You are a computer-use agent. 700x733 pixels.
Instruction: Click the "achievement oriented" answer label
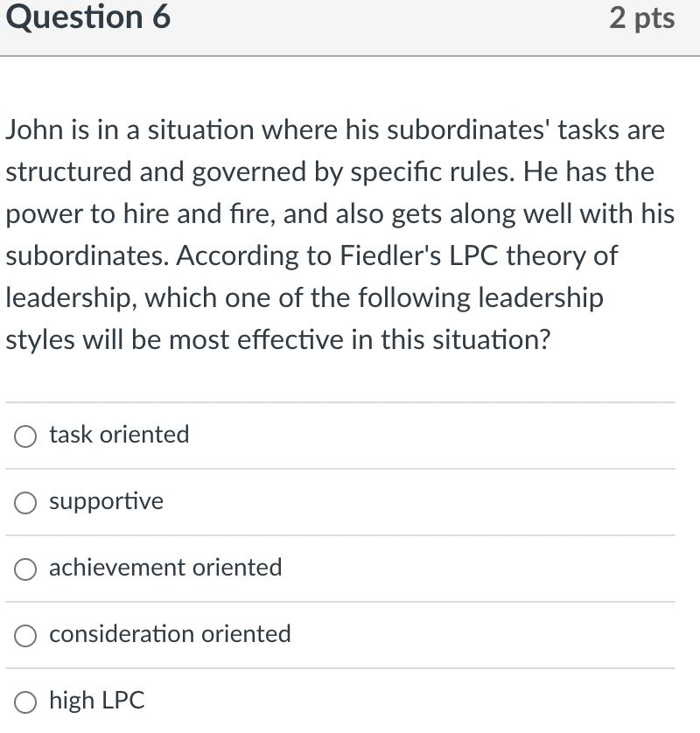point(166,568)
